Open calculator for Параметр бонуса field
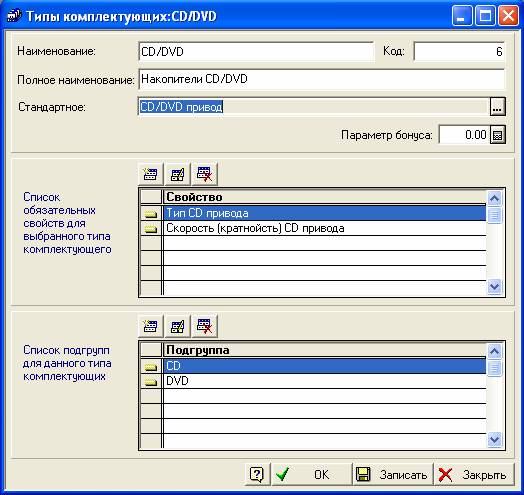Image resolution: width=524 pixels, height=495 pixels. [x=498, y=135]
